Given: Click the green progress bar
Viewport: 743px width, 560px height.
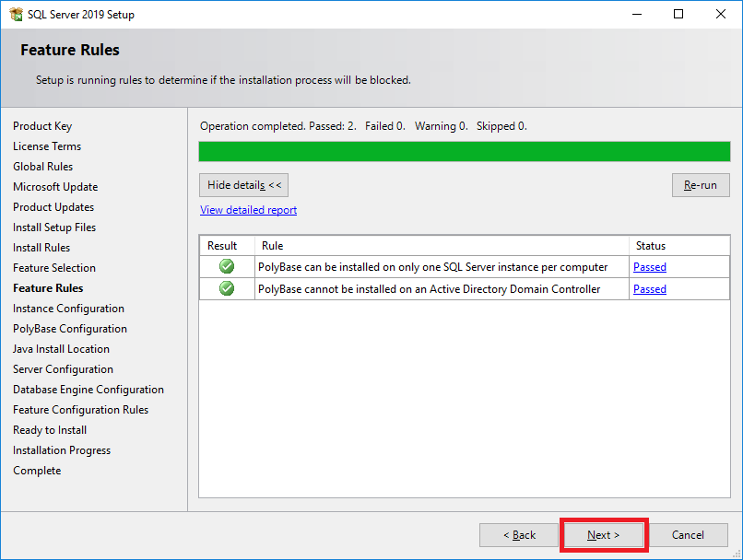Looking at the screenshot, I should [464, 151].
